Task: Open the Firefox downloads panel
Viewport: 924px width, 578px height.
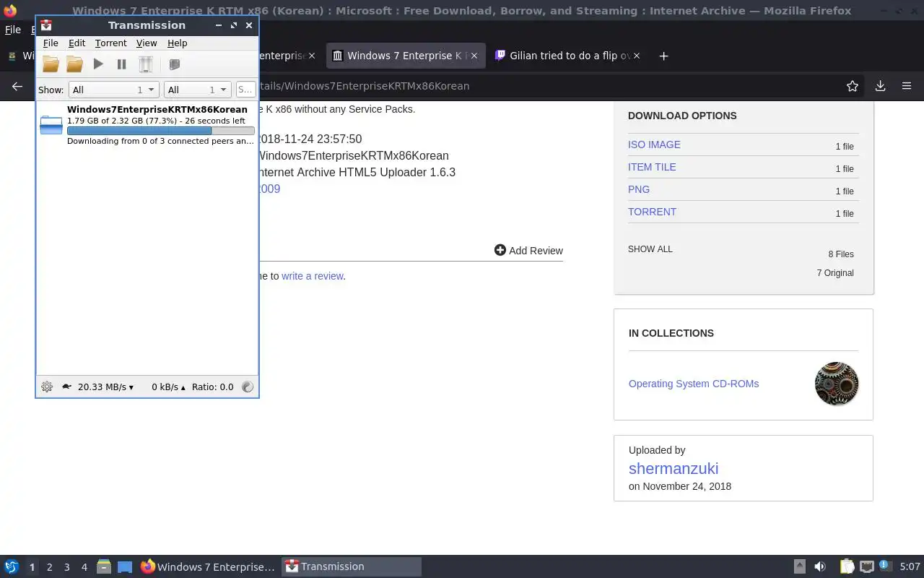Action: pos(880,86)
